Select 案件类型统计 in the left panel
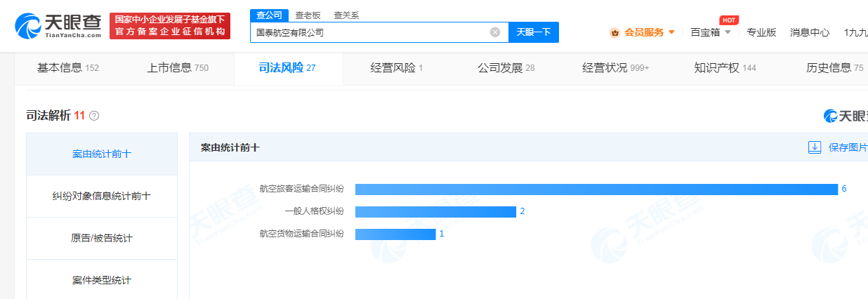868x299 pixels. 102,280
